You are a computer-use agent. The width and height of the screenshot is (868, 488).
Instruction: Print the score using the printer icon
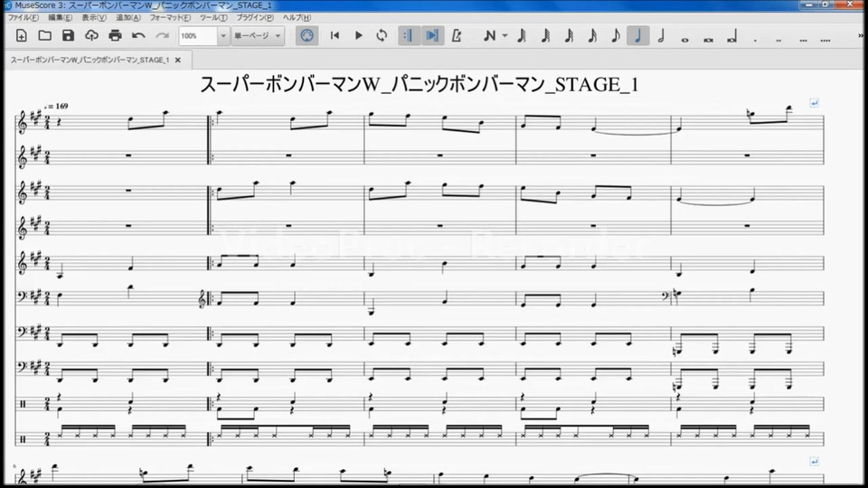115,36
